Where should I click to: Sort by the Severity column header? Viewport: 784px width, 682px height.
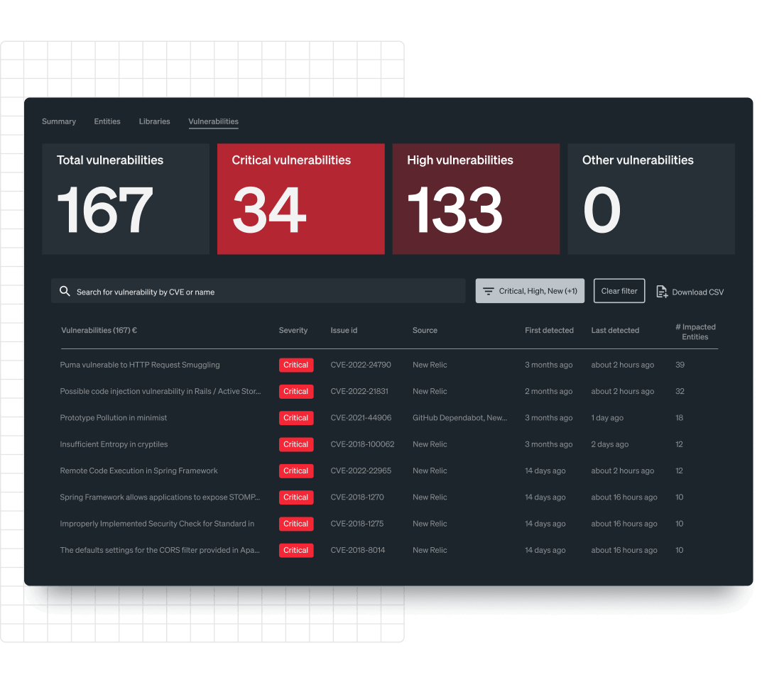[293, 330]
